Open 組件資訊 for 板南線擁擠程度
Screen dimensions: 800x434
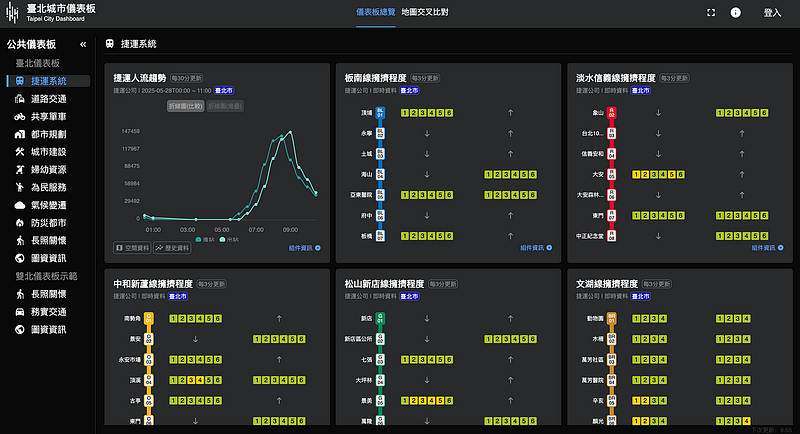(536, 248)
